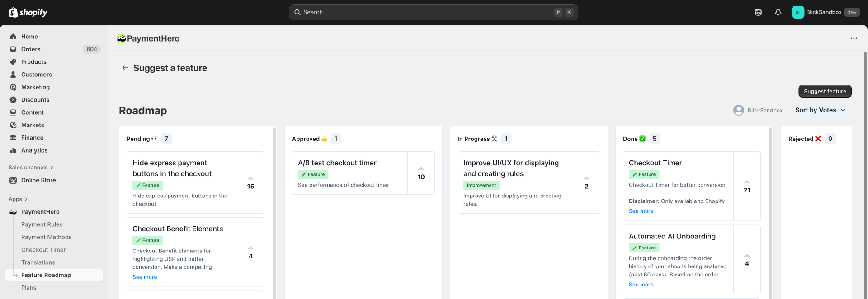Click the Suggest feature button
This screenshot has width=868, height=299.
pos(825,91)
